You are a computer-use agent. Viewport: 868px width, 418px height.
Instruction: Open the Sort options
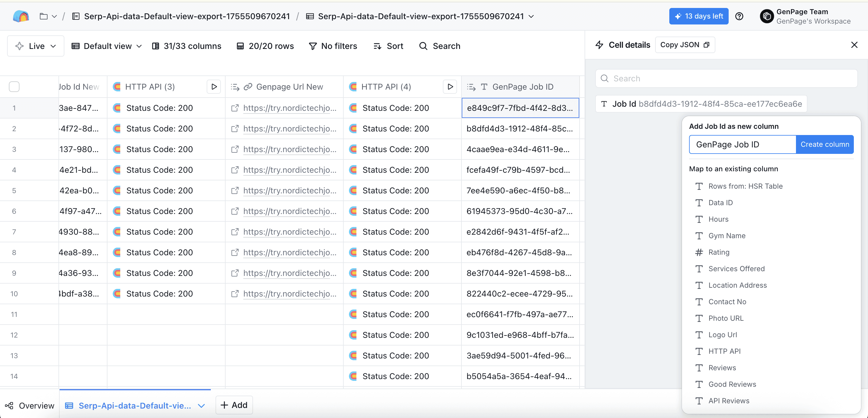[388, 46]
